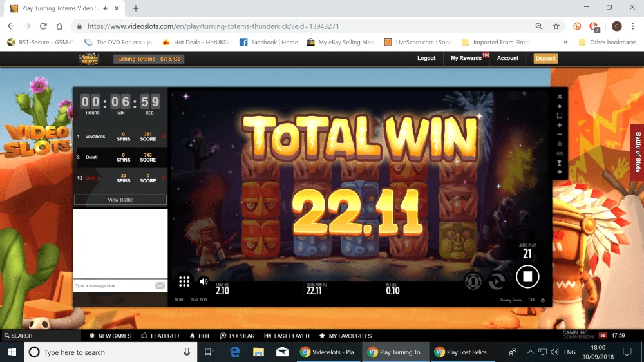The image size is (644, 362).
Task: Click vovaboss leaderboard row
Action: [x=120, y=137]
